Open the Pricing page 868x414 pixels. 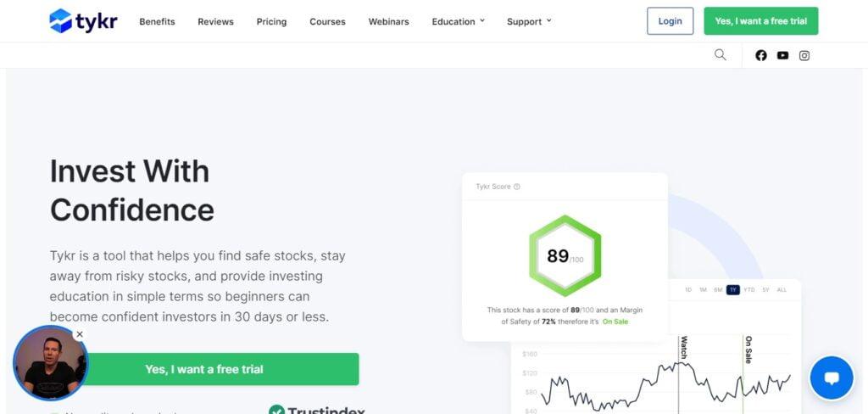coord(271,21)
